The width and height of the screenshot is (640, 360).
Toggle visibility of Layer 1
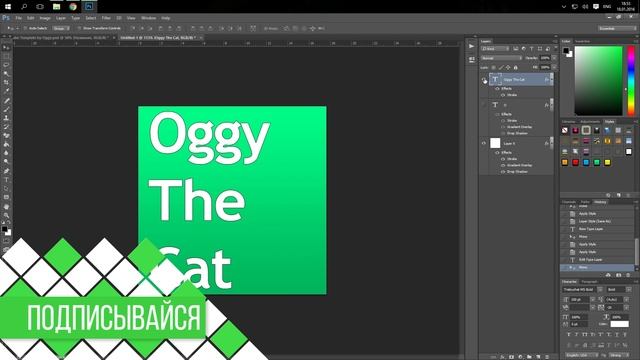click(x=484, y=143)
